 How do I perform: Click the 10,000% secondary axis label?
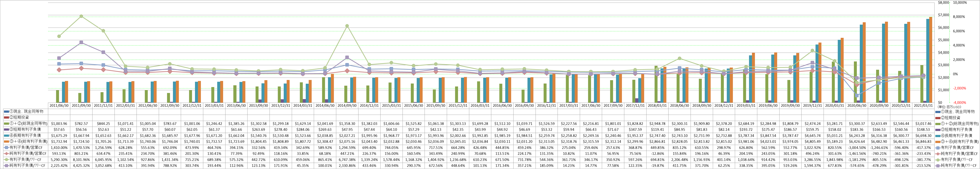click(960, 2)
